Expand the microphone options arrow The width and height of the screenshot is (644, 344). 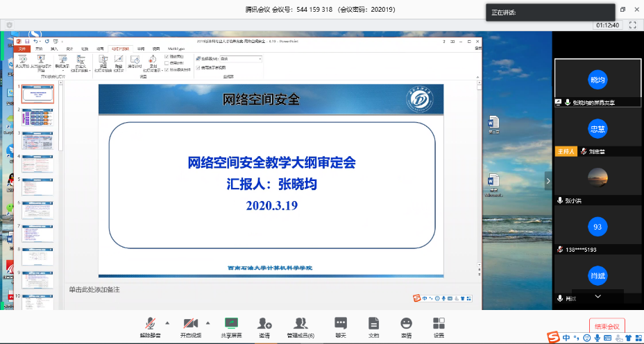[x=167, y=322]
